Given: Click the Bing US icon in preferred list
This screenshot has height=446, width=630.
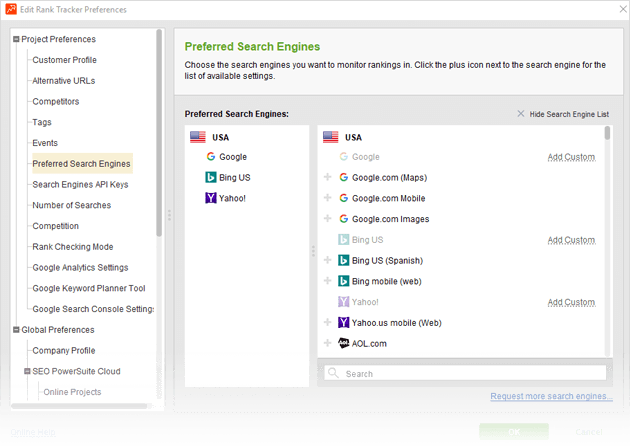Looking at the screenshot, I should pos(211,178).
